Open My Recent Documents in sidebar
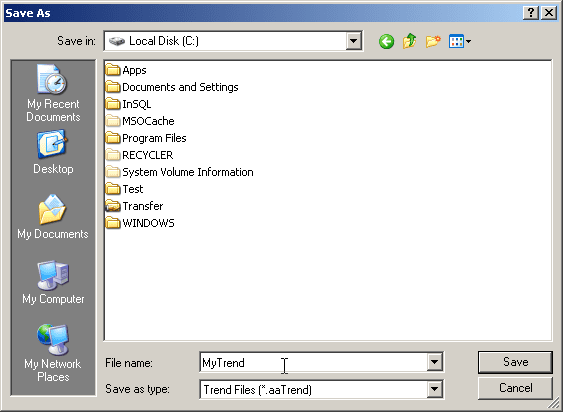This screenshot has height=412, width=563. [53, 93]
